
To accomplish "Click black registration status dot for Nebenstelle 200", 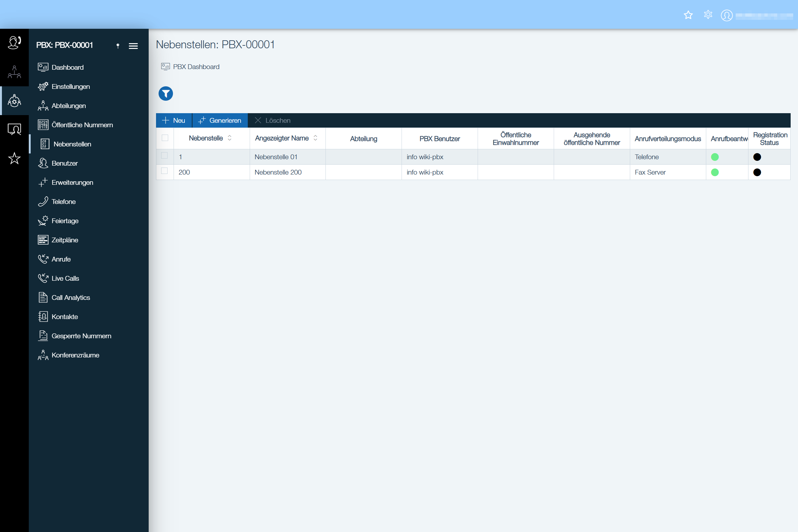I will 757,172.
